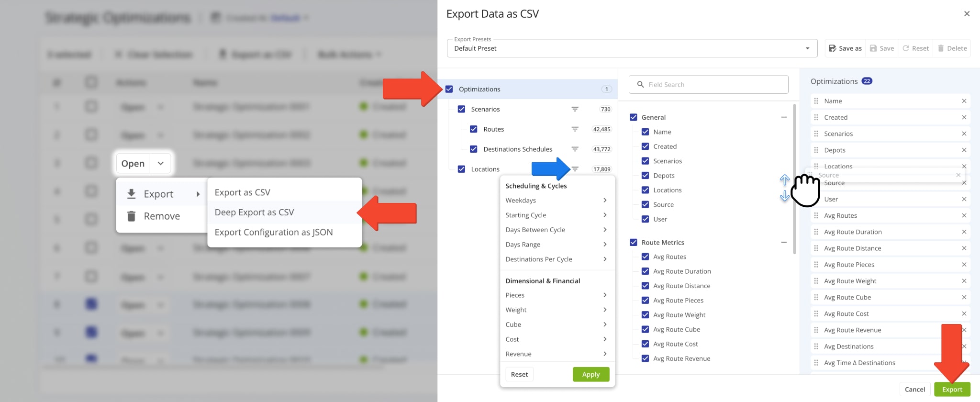
Task: Uncheck Avg Route Duration field checkbox
Action: pyautogui.click(x=645, y=271)
